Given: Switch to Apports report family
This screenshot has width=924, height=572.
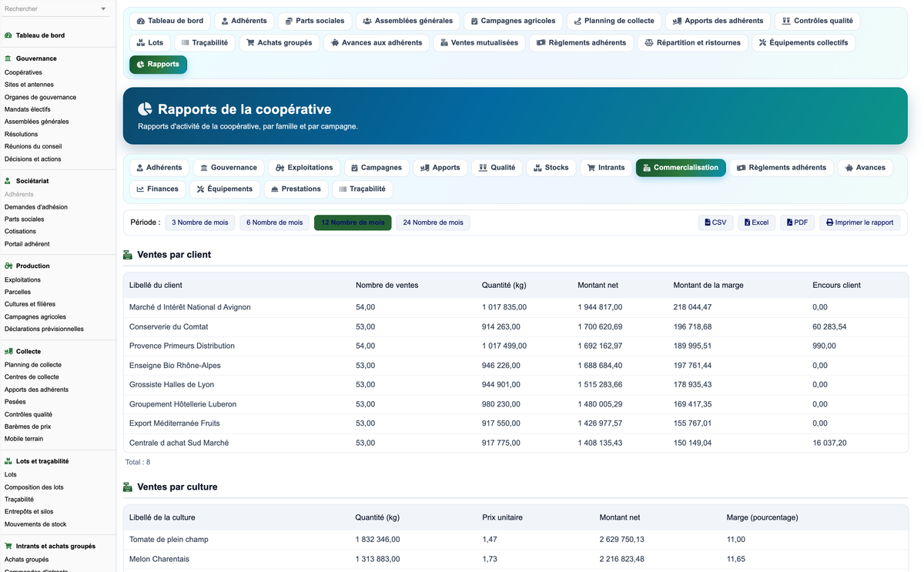Looking at the screenshot, I should click(440, 168).
